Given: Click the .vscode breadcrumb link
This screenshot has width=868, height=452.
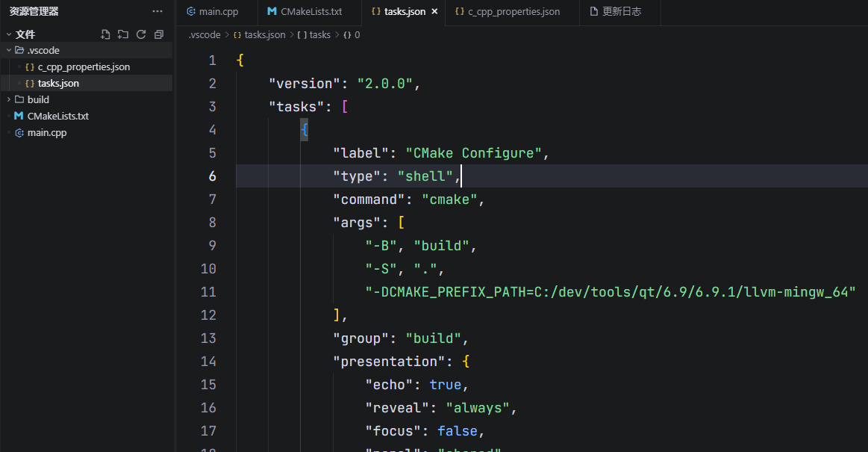Looking at the screenshot, I should 204,34.
